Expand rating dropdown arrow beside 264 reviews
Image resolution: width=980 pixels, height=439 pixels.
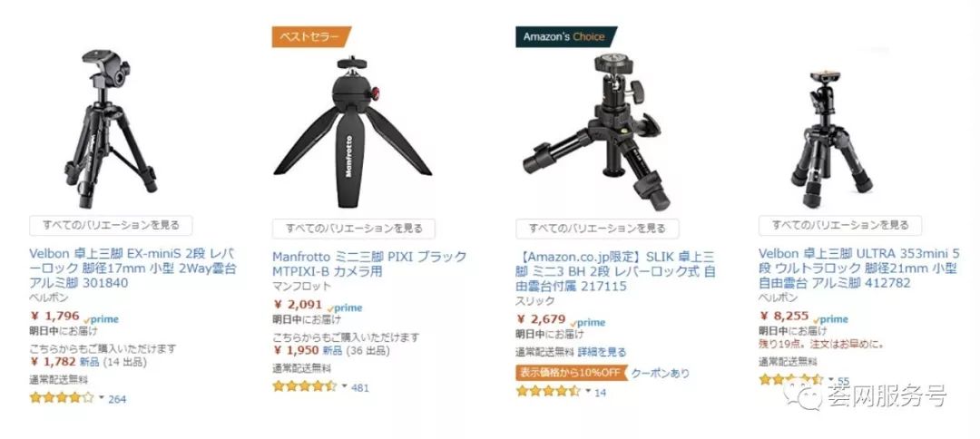pos(102,397)
